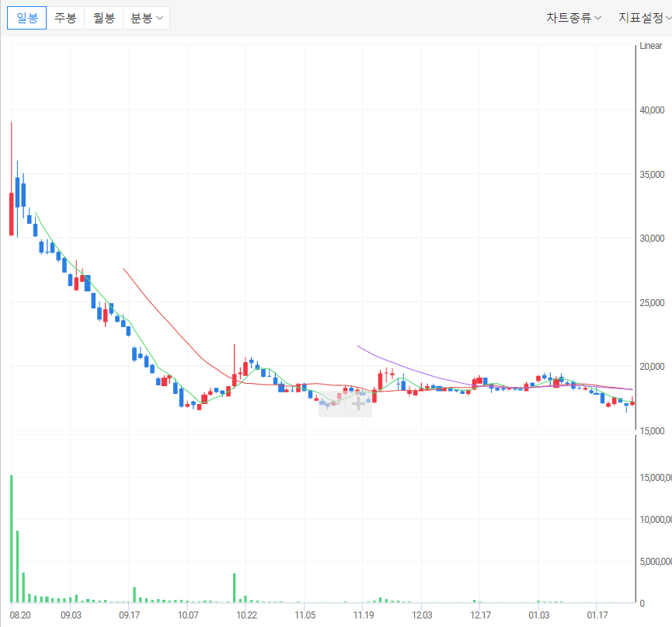Click the 25,000 price axis label
This screenshot has height=627, width=672.
tap(652, 302)
